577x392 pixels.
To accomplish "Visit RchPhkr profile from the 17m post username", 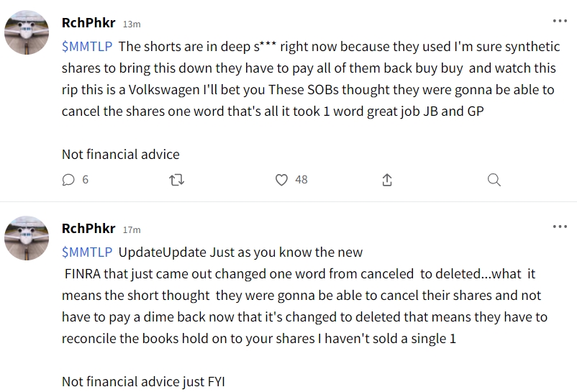I will (x=88, y=229).
